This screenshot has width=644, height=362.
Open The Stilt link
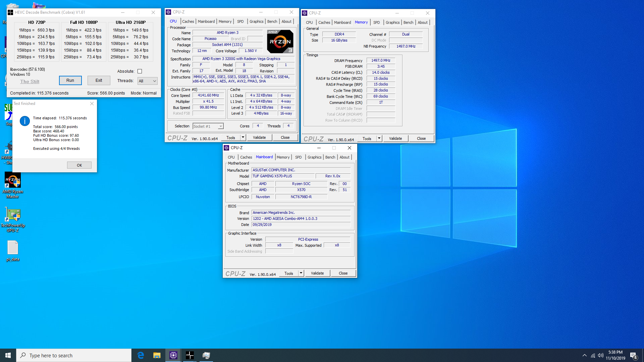pos(30,81)
